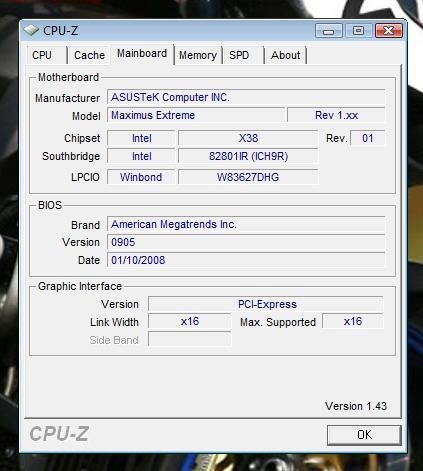The height and width of the screenshot is (471, 423).
Task: Click the Manufacturer field ASUSTeK Computer INC.
Action: pos(246,97)
